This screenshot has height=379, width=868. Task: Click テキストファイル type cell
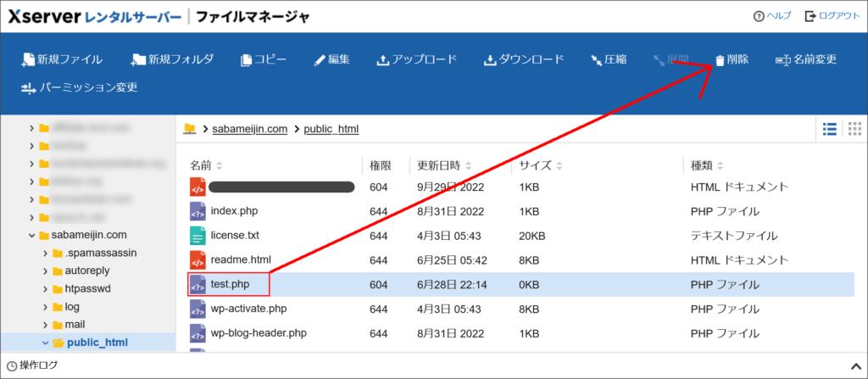coord(733,236)
